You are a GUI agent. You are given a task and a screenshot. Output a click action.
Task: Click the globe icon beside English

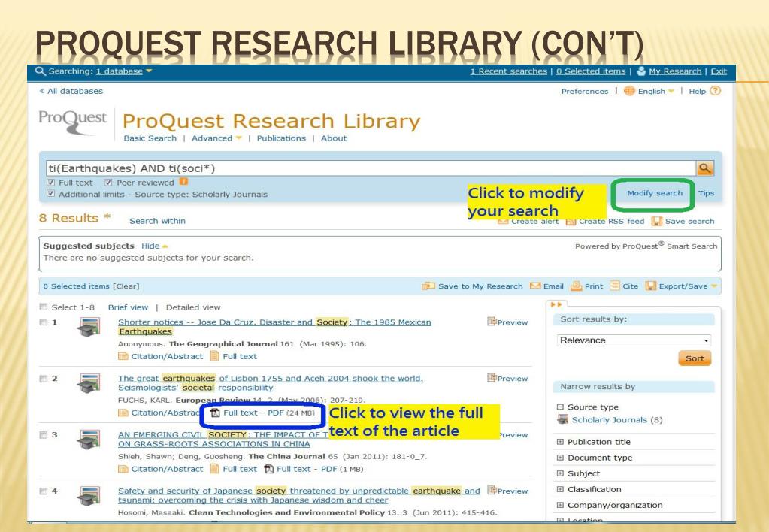tap(629, 91)
